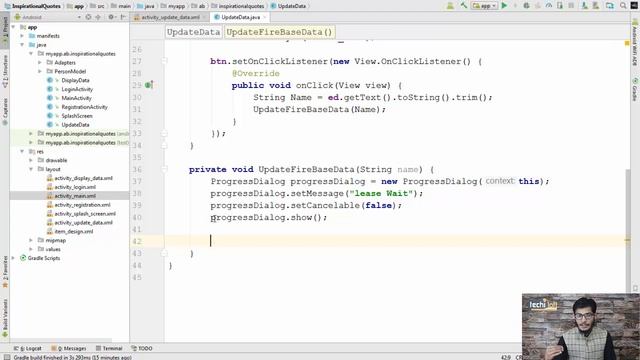Click the yellow warning marker in error stripe
The image size is (640, 360).
click(x=627, y=43)
